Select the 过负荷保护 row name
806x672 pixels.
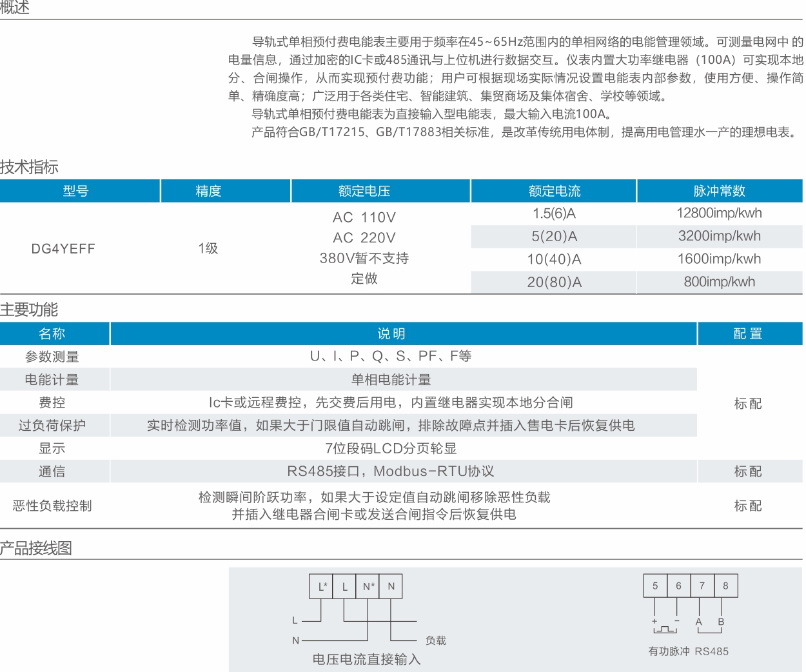coord(52,426)
